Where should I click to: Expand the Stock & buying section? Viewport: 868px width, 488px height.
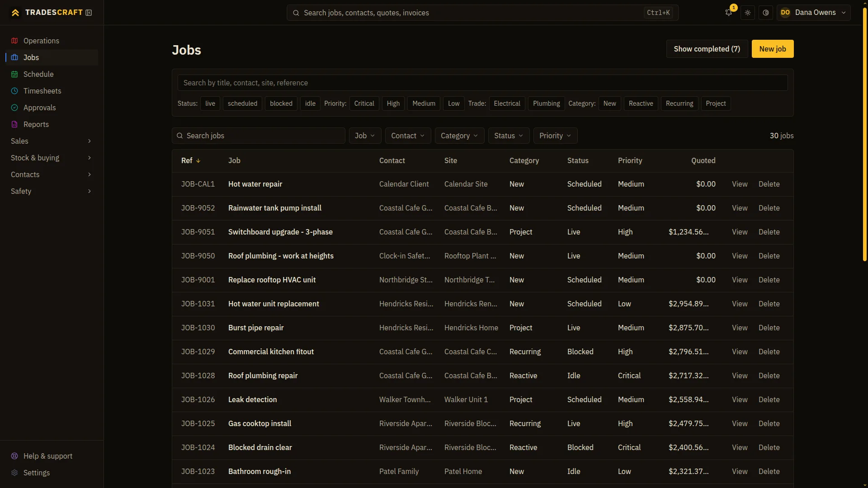pyautogui.click(x=52, y=158)
